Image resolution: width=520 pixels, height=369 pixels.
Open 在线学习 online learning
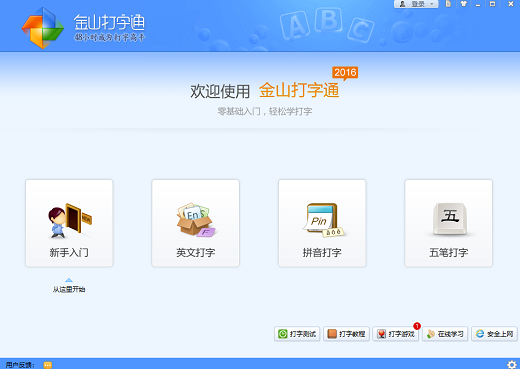point(445,334)
